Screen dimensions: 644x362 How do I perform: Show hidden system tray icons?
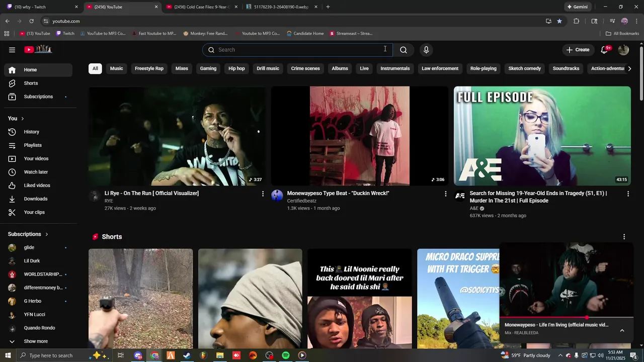point(560,355)
